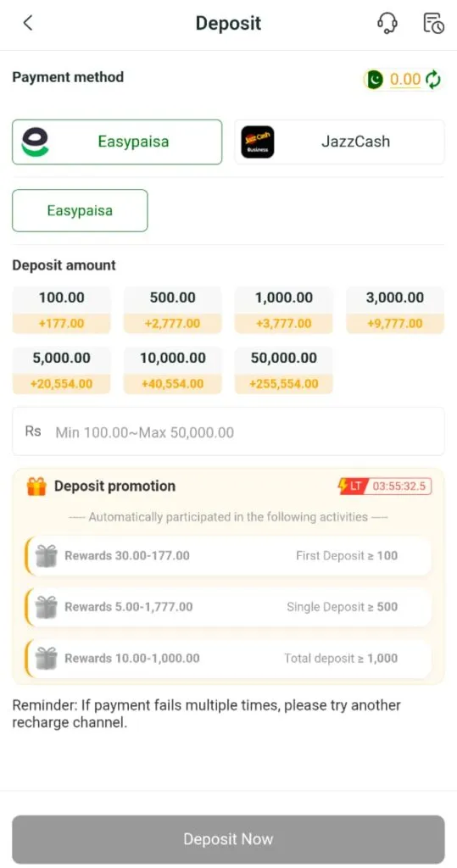Open customer support headset icon

coord(387,23)
